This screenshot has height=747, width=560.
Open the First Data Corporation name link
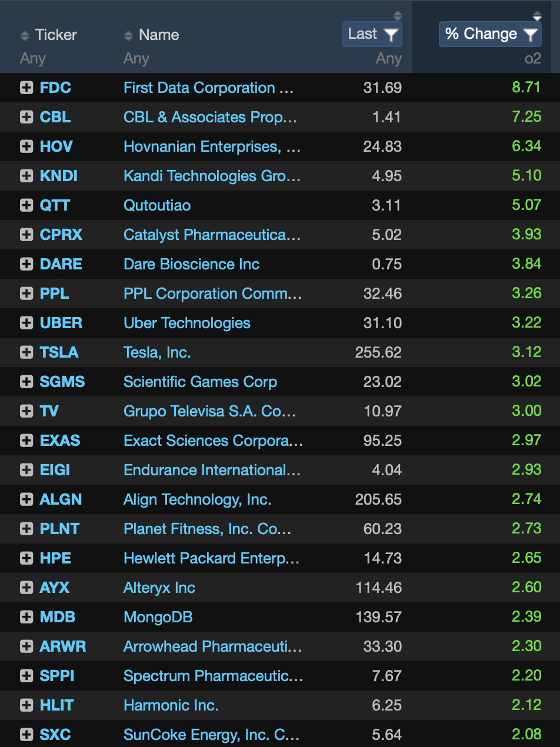tap(209, 88)
